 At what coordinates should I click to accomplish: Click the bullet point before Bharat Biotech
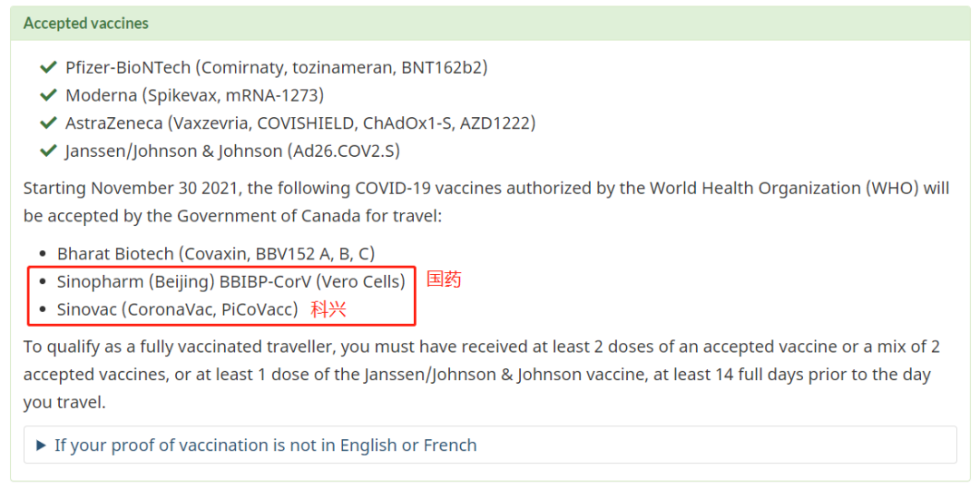[43, 254]
